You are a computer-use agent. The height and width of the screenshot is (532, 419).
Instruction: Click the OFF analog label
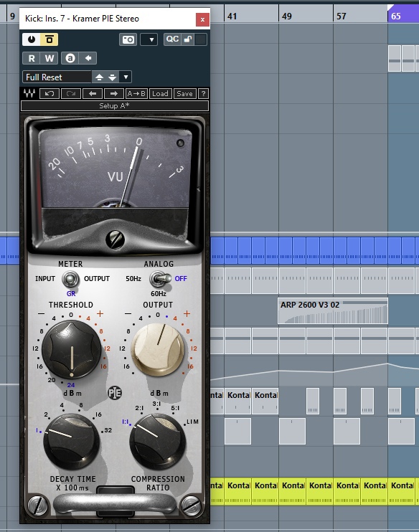coord(181,279)
